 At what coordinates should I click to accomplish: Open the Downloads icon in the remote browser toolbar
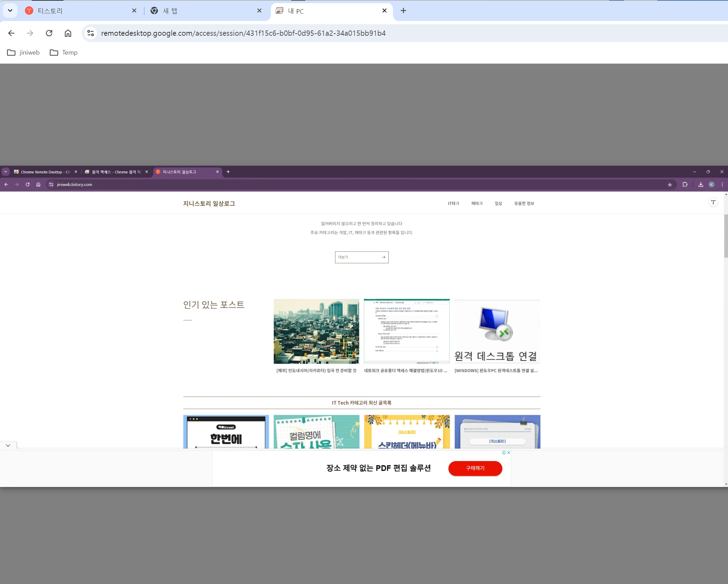coord(700,185)
